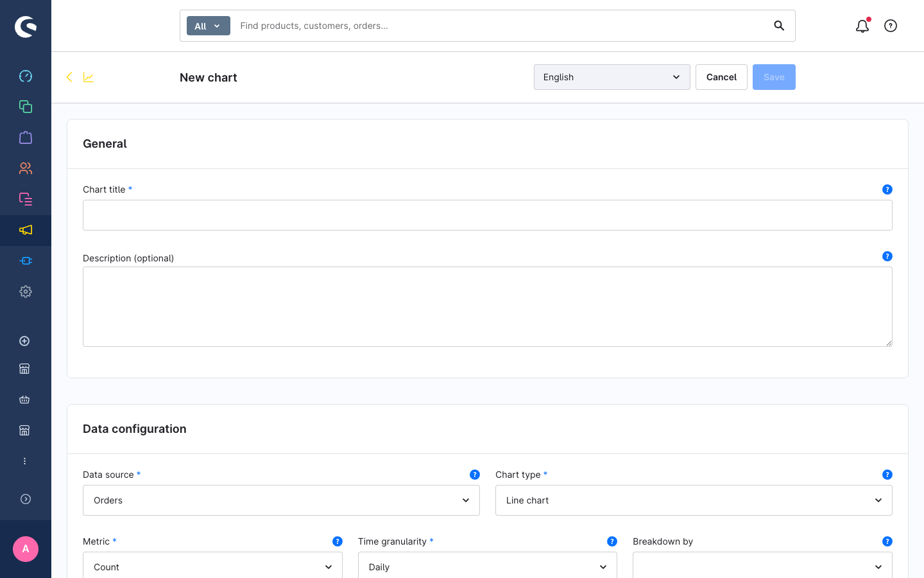924x578 pixels.
Task: Open the Settings gear in the sidebar
Action: pos(26,292)
